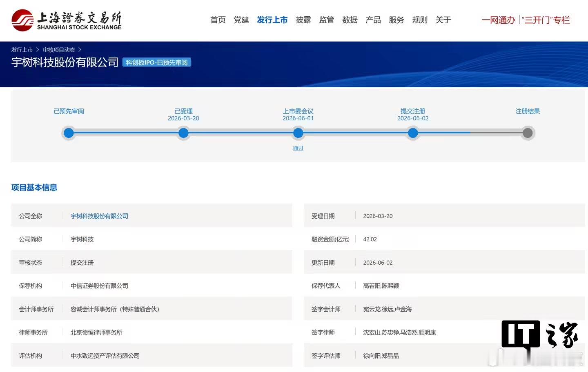The image size is (588, 372).
Task: Open the 披露 nav menu
Action: click(x=303, y=20)
